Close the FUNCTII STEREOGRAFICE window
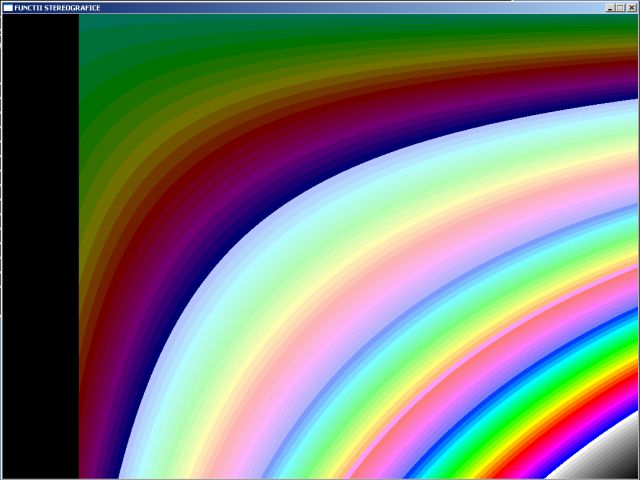Screen dimensions: 640x480 pos(631,8)
